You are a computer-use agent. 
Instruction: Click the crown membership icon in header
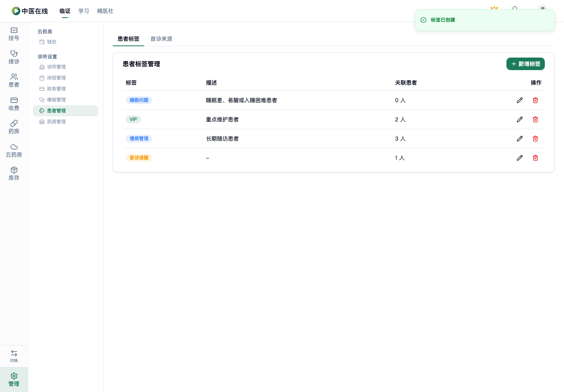[x=494, y=8]
